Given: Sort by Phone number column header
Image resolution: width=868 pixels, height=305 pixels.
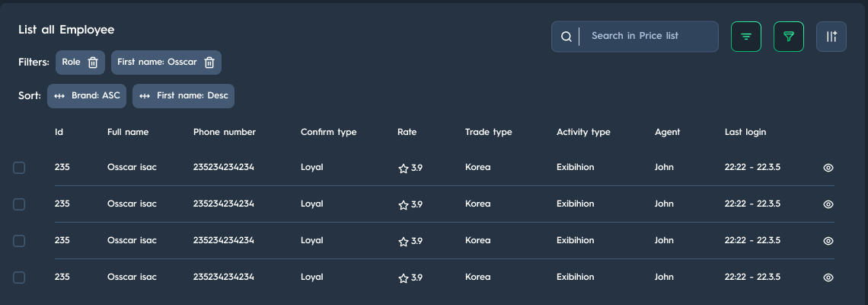Looking at the screenshot, I should pos(224,132).
